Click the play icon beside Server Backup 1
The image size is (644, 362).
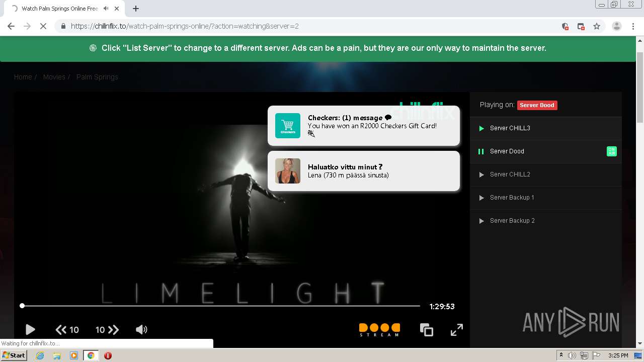pos(481,198)
